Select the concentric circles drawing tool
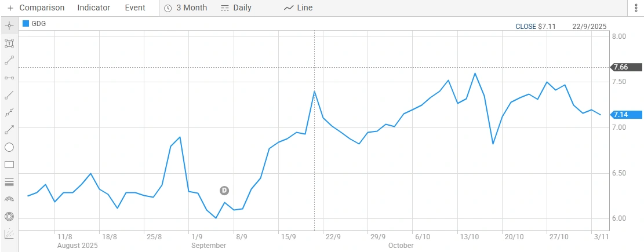This screenshot has height=252, width=644. point(9,217)
